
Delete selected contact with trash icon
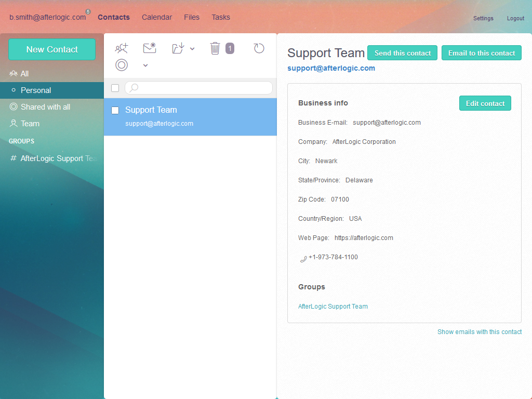215,48
